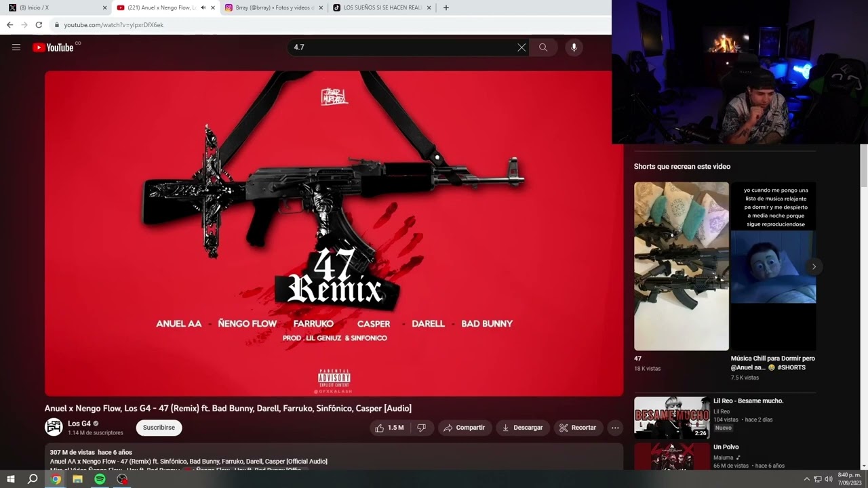
Task: Dislike the video with thumbs-down icon
Action: 421,428
